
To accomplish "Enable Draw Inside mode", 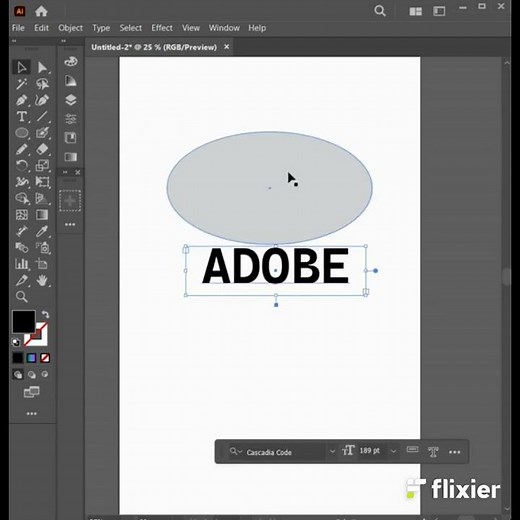I will 45,374.
